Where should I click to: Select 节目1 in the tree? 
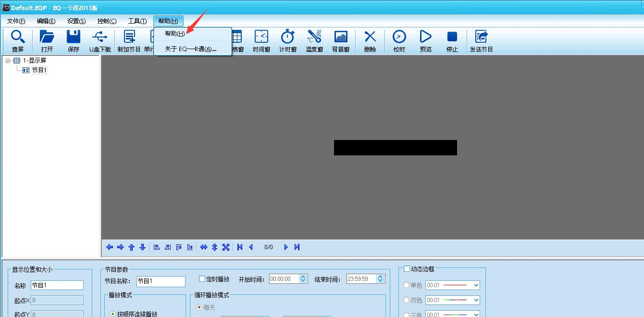pyautogui.click(x=39, y=70)
